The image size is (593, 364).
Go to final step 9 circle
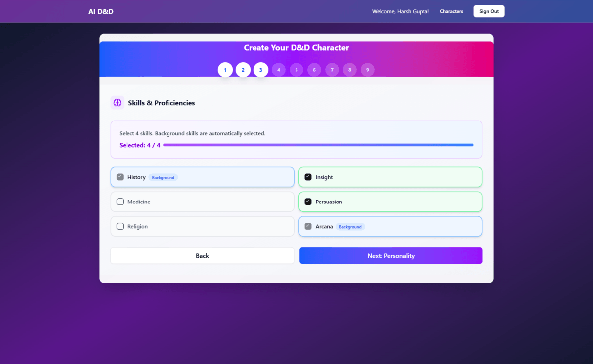[368, 70]
